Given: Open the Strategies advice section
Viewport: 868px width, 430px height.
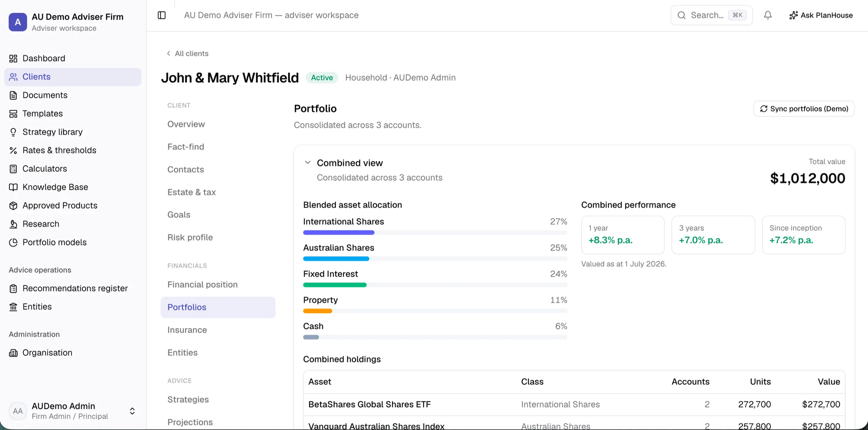Looking at the screenshot, I should click(218, 400).
